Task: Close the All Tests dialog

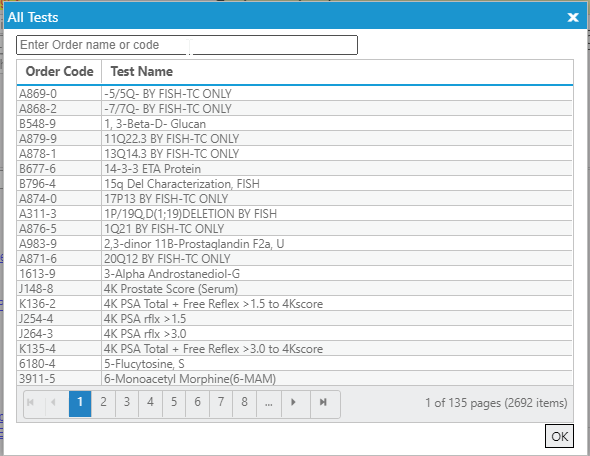Action: 573,17
